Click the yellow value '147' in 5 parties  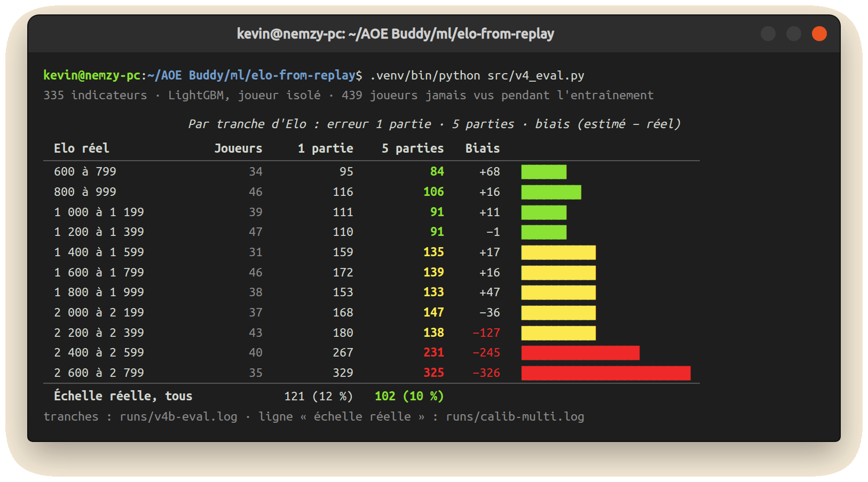433,312
